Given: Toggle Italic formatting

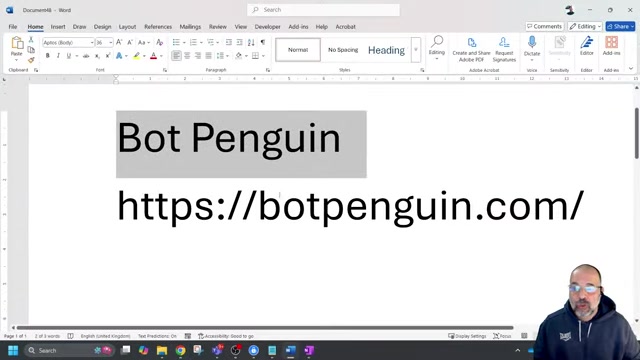Looking at the screenshot, I should pyautogui.click(x=58, y=56).
